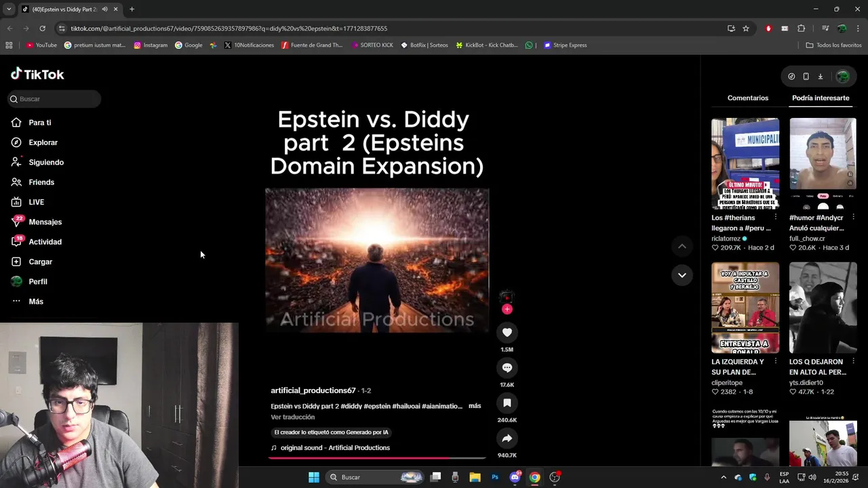The width and height of the screenshot is (868, 488).
Task: Open comments via speech bubble icon
Action: coord(507,367)
